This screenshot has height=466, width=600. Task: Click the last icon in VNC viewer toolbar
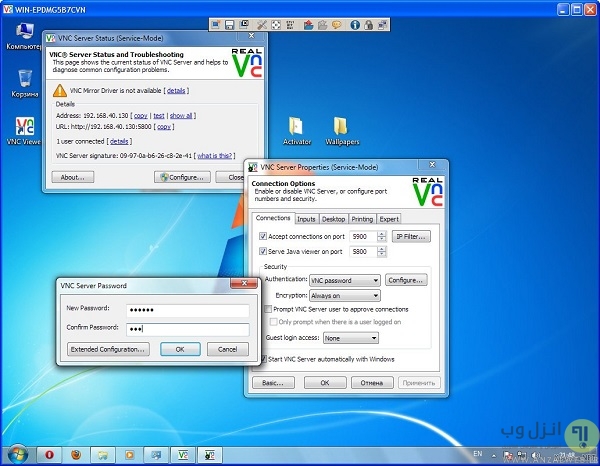382,25
